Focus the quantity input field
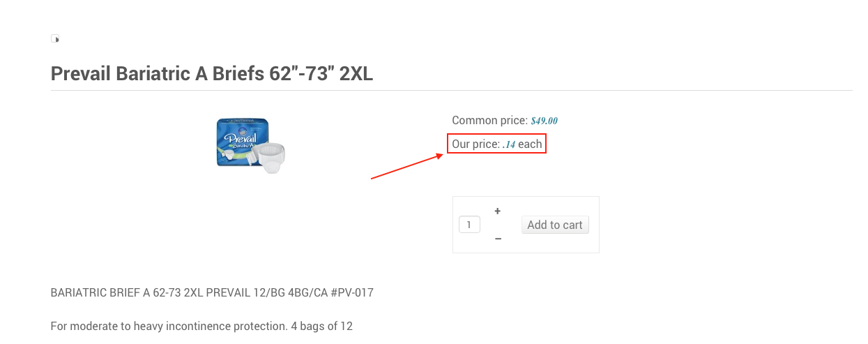The height and width of the screenshot is (344, 868). coord(469,225)
